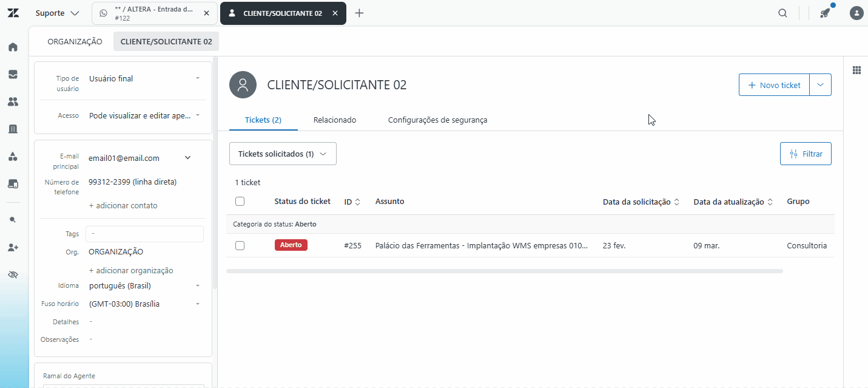This screenshot has width=868, height=388.
Task: Expand the Novo ticket arrow menu
Action: click(x=821, y=85)
